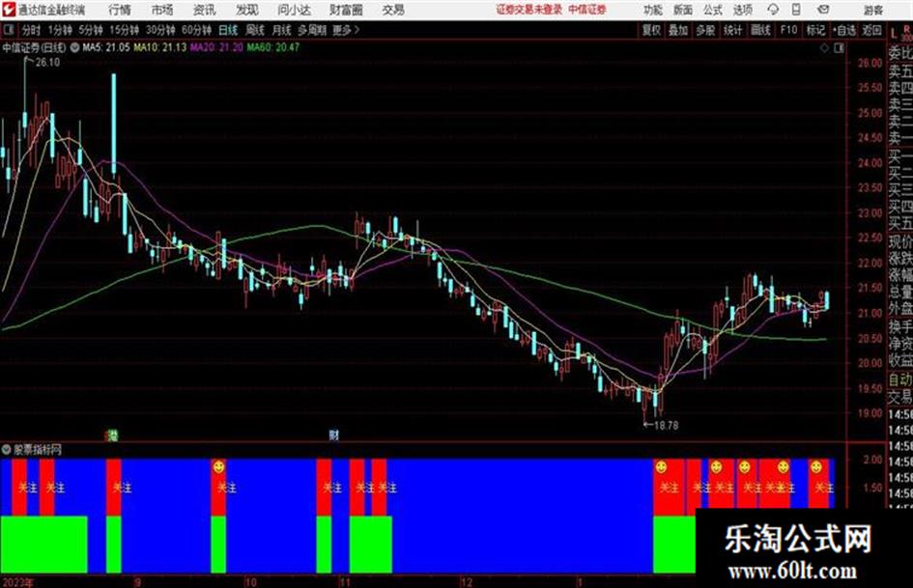Switch to 15分钟 period
This screenshot has height=588, width=913.
coord(125,30)
